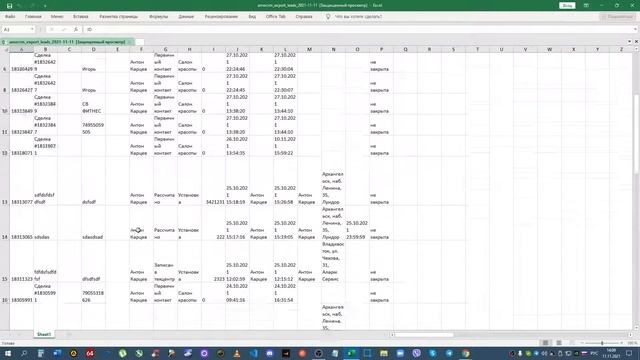Click the Sheet1 worksheet tab
This screenshot has height=360, width=640.
click(x=44, y=334)
